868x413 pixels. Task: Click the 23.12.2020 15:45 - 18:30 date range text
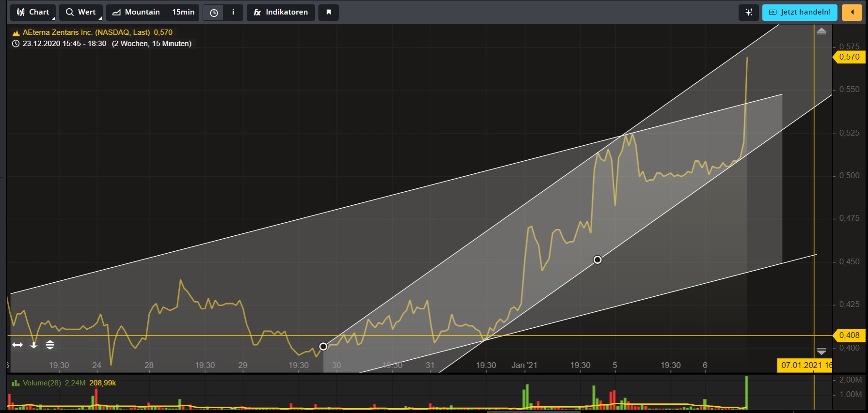click(64, 44)
